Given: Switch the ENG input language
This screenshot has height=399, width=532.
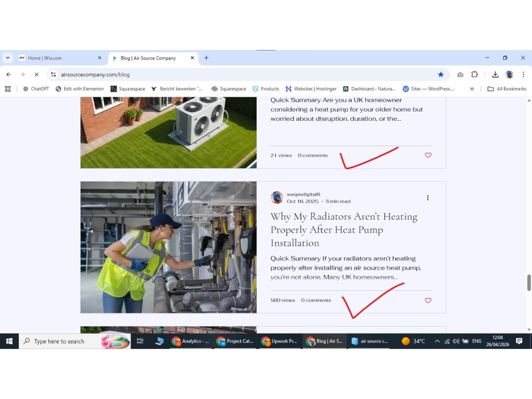Looking at the screenshot, I should [x=477, y=341].
